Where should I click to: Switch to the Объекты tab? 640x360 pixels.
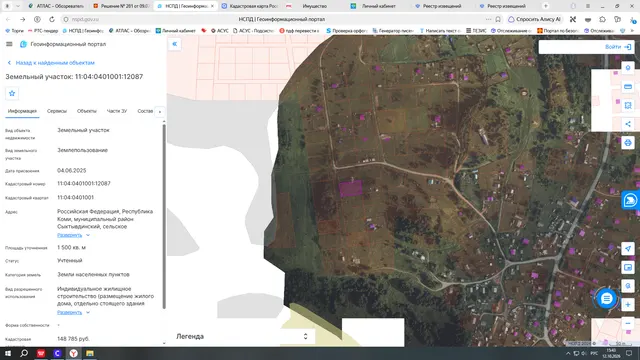pos(87,111)
